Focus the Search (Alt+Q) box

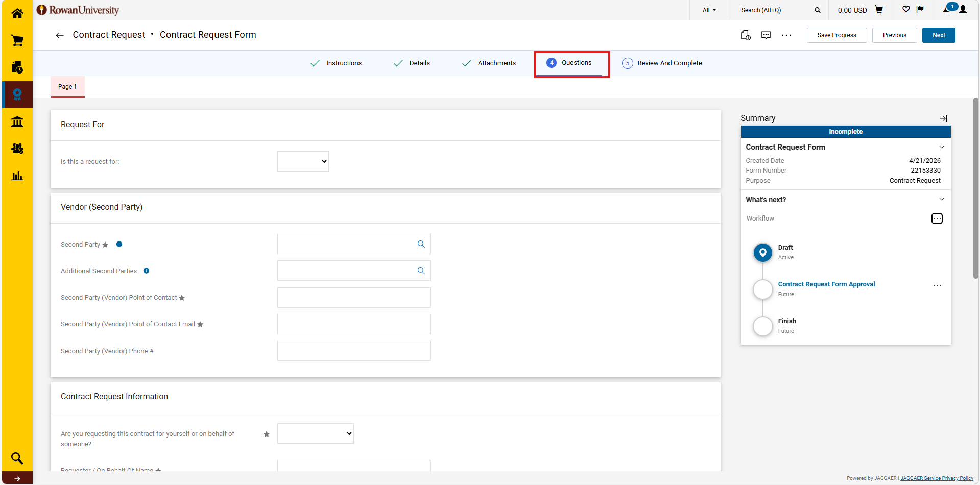click(x=775, y=10)
